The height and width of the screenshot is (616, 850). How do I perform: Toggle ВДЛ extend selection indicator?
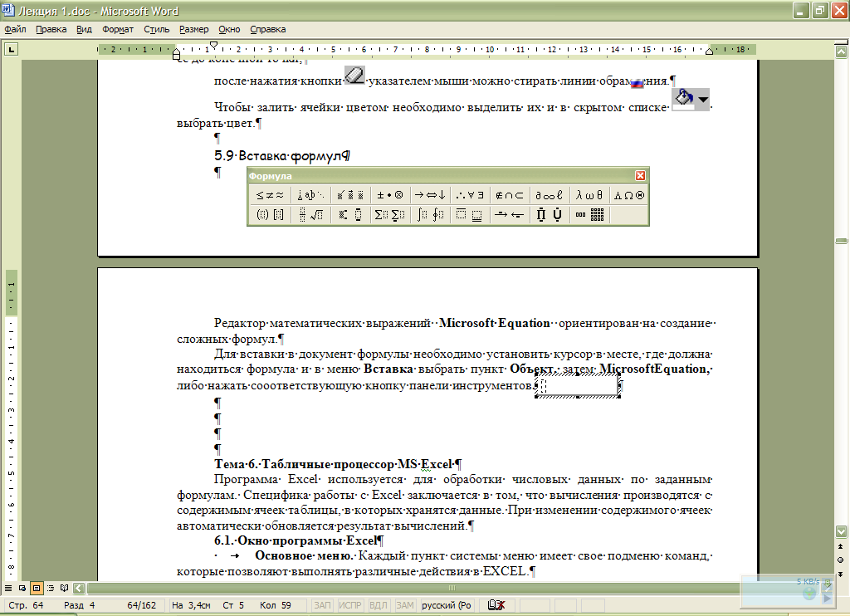[x=379, y=605]
